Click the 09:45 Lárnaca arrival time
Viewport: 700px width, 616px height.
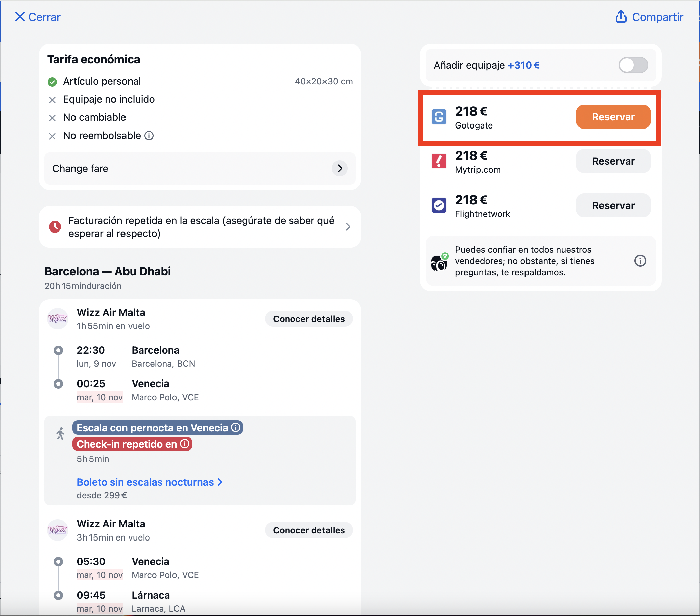91,595
